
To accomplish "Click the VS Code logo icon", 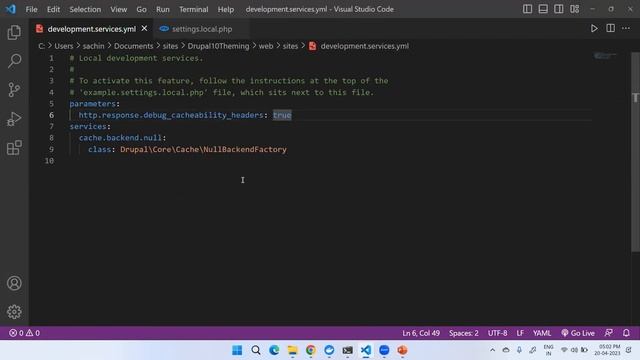I will (11, 9).
